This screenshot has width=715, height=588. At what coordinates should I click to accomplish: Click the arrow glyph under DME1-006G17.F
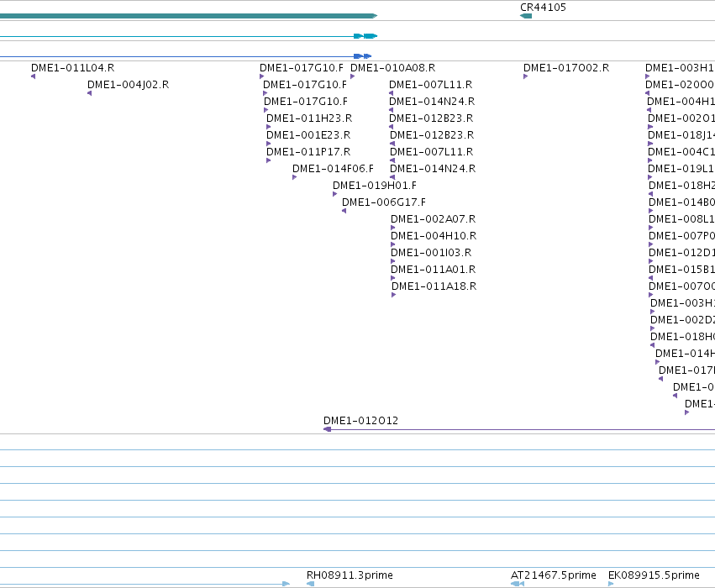(x=344, y=211)
